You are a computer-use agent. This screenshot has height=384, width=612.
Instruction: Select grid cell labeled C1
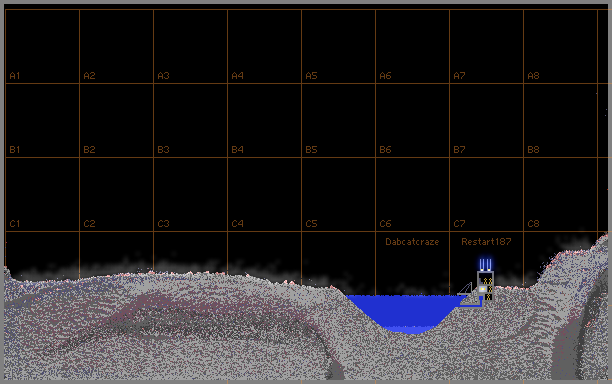point(42,194)
